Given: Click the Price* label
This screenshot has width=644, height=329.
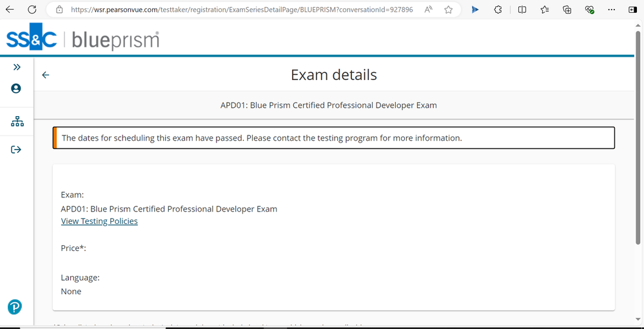Looking at the screenshot, I should pyautogui.click(x=73, y=248).
